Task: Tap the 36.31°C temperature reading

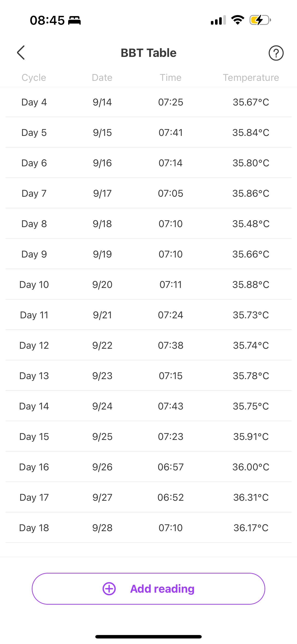Action: click(251, 498)
